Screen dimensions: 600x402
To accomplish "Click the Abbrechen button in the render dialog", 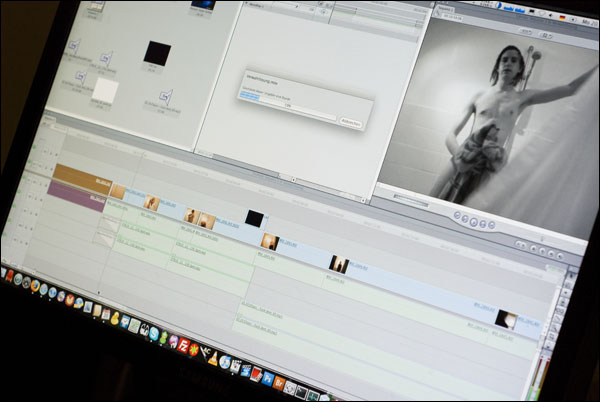I will pyautogui.click(x=351, y=123).
